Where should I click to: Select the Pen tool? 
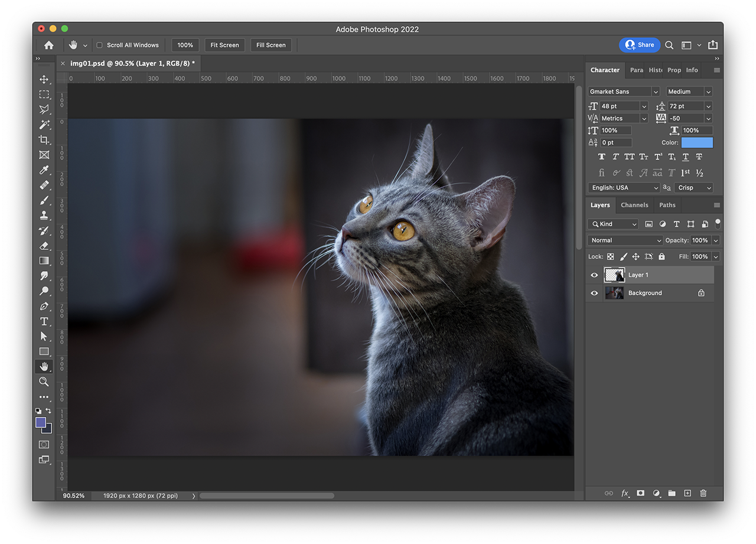tap(44, 306)
